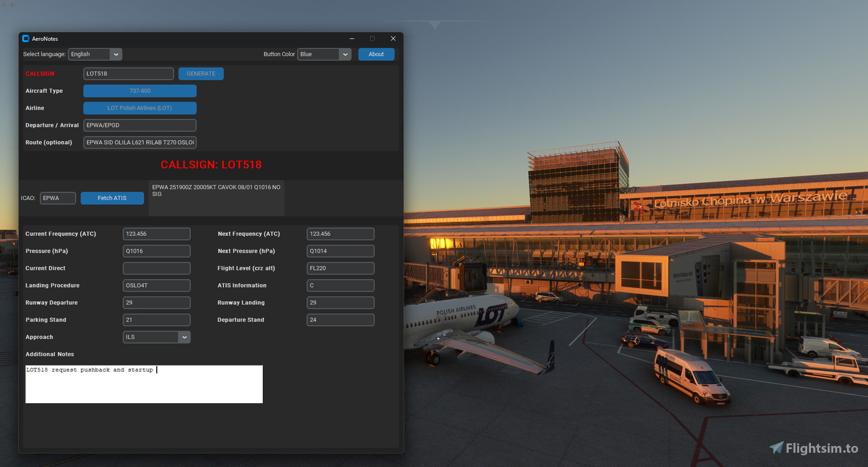Click the ATIS Information field showing C
This screenshot has height=467, width=868.
tap(340, 285)
